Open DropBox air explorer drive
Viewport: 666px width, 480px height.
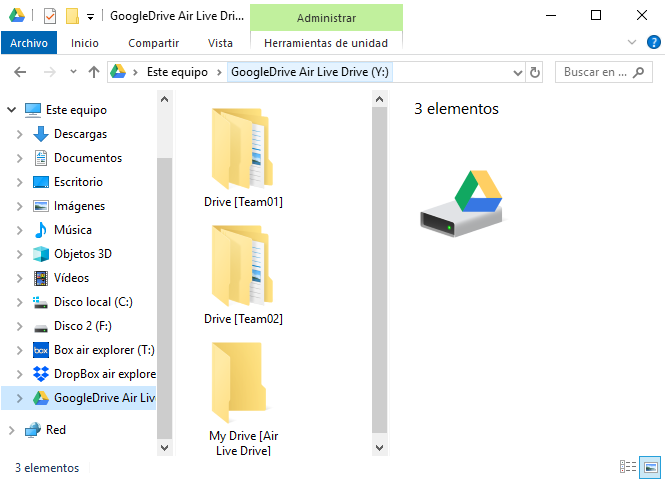[105, 374]
